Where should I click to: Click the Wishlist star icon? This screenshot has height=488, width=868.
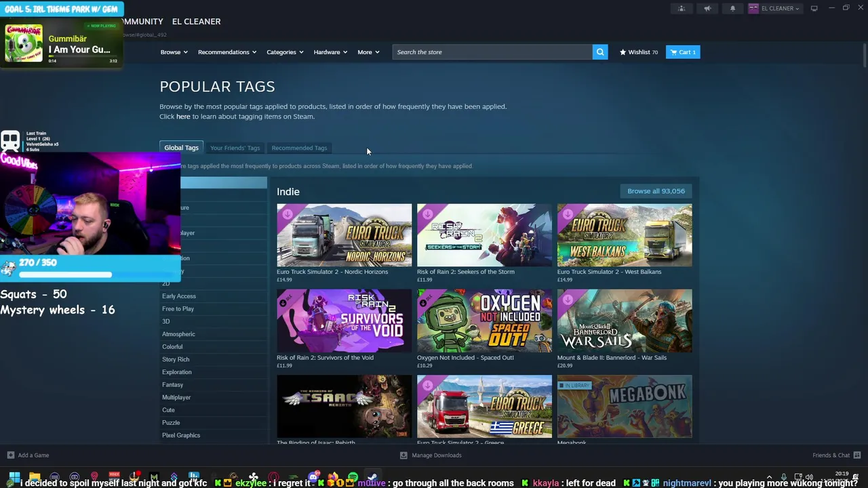pyautogui.click(x=623, y=52)
